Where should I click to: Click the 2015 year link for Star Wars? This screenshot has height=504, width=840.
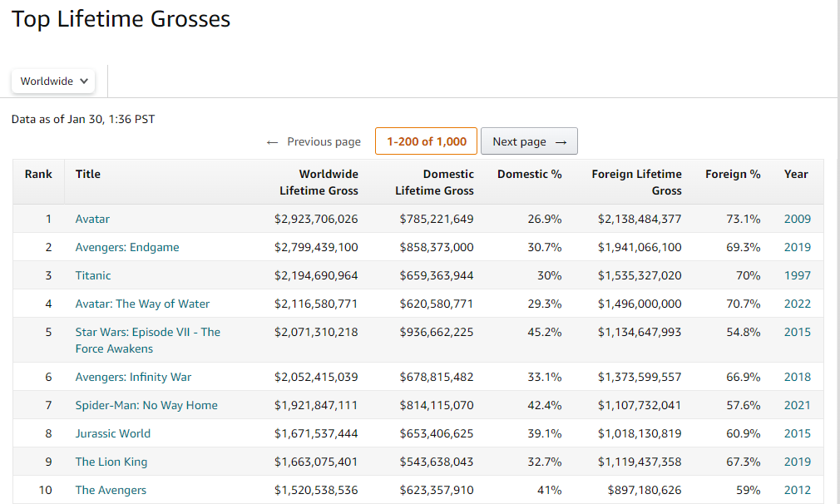[798, 332]
